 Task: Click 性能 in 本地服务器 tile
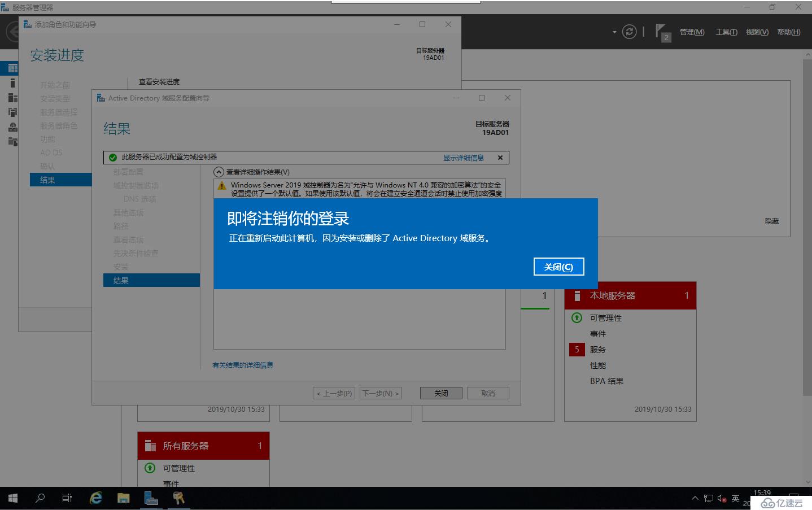coord(597,365)
